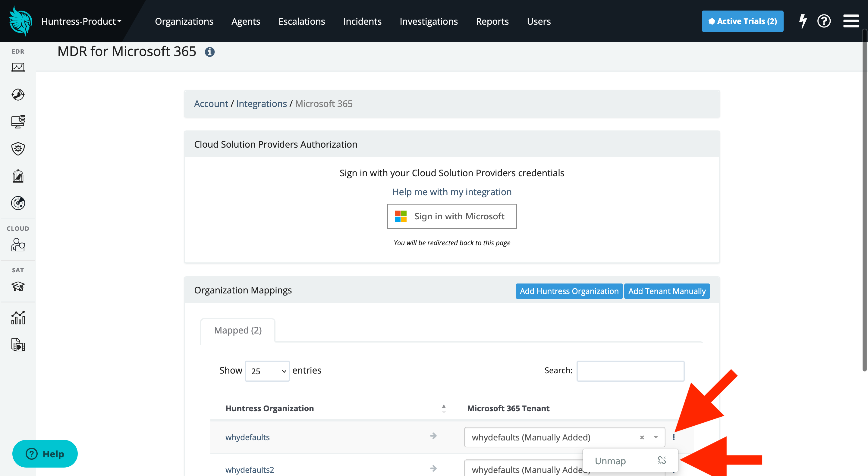
Task: Click the Microsoft 365 Tenant column header
Action: tap(508, 409)
